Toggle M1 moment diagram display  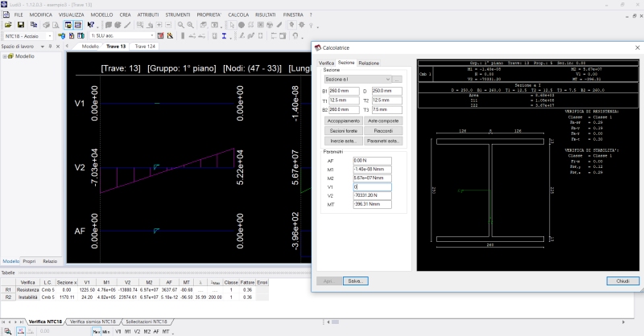(x=126, y=331)
